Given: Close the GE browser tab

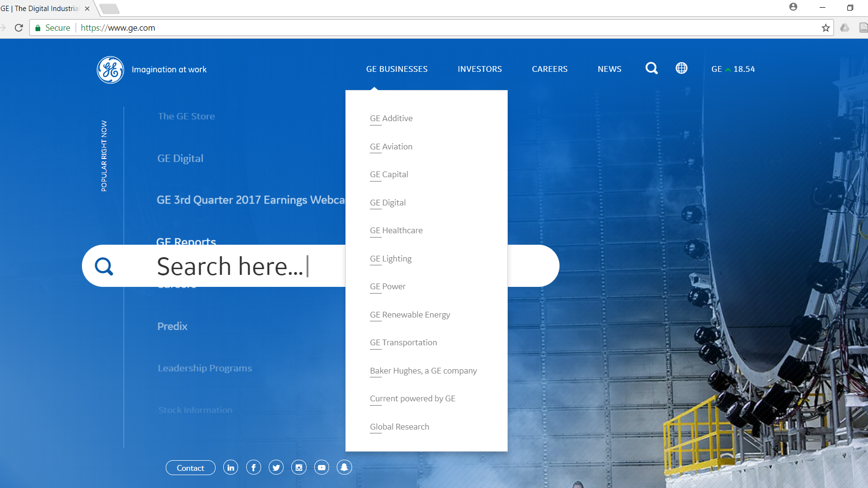Looking at the screenshot, I should 87,9.
